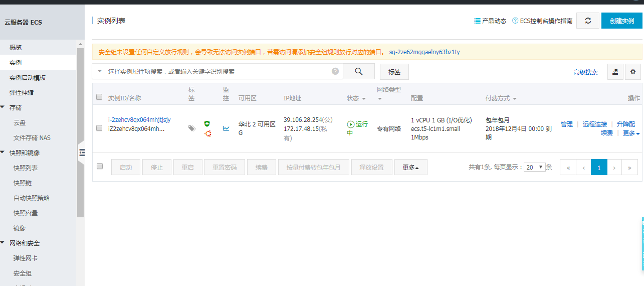Click the running status play icon
This screenshot has height=286, width=644.
click(351, 124)
